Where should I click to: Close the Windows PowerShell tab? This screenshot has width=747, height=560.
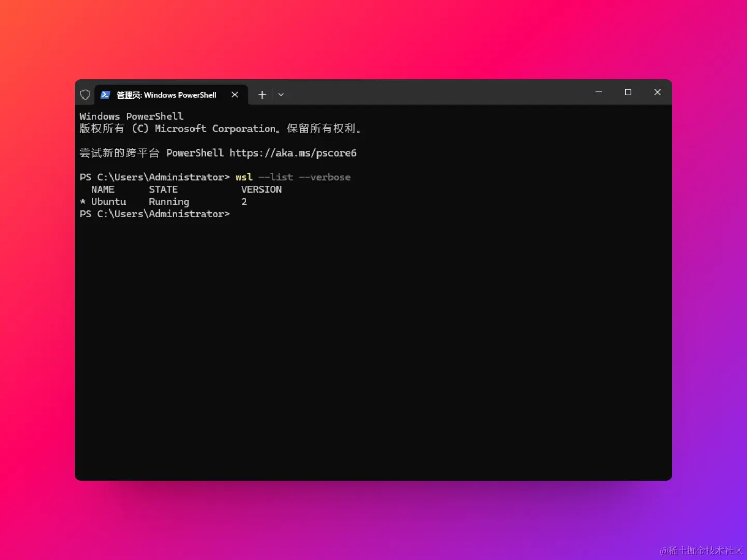coord(234,95)
